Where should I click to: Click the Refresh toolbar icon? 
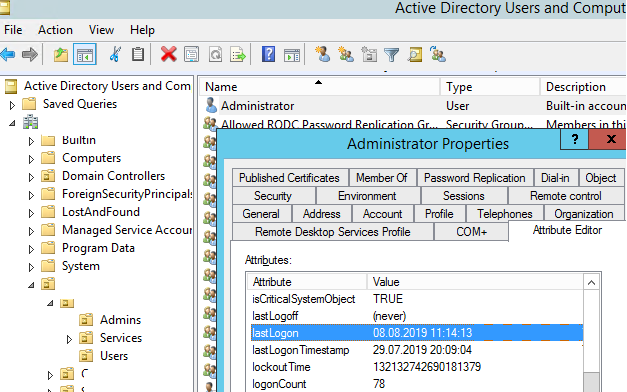[215, 54]
